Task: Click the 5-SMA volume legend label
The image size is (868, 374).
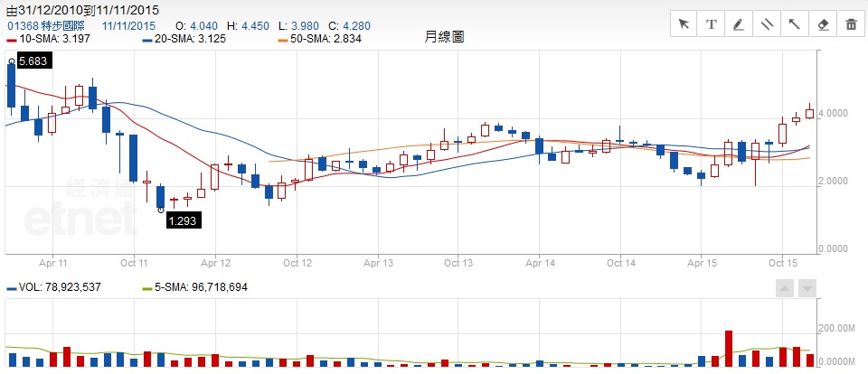Action: pyautogui.click(x=194, y=287)
